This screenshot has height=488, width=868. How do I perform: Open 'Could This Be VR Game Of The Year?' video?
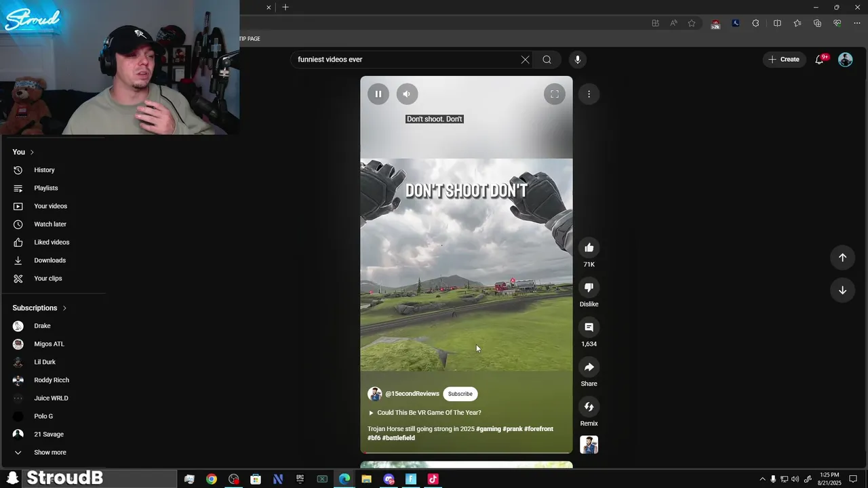coord(429,413)
